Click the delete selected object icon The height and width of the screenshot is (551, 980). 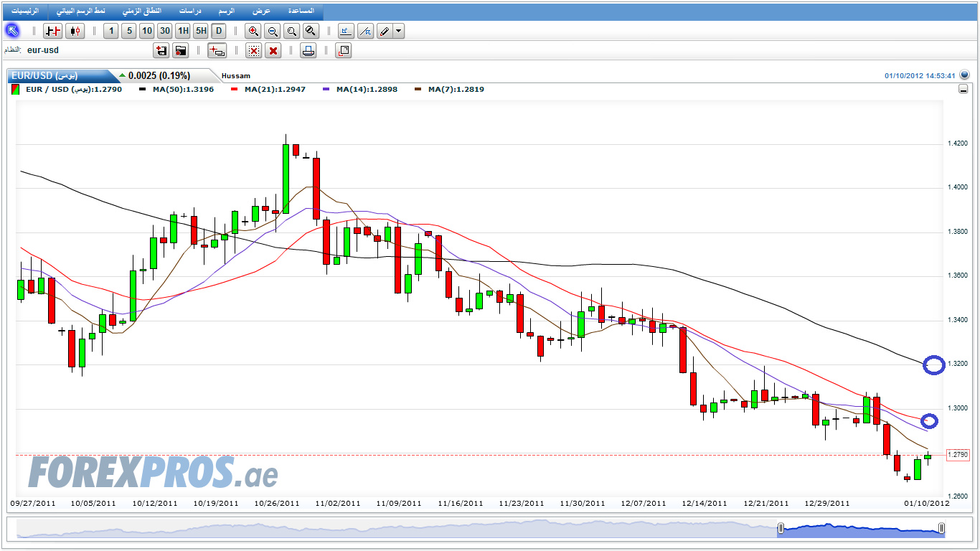click(x=253, y=50)
